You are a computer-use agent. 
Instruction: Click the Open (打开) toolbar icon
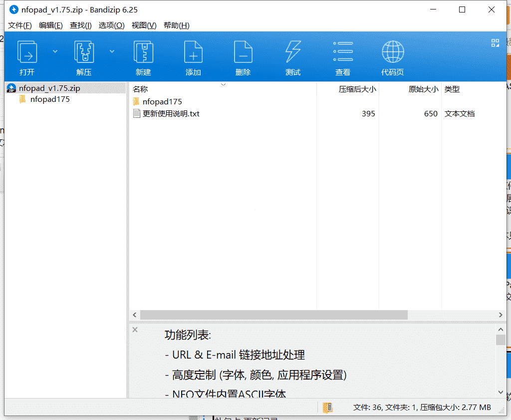27,52
